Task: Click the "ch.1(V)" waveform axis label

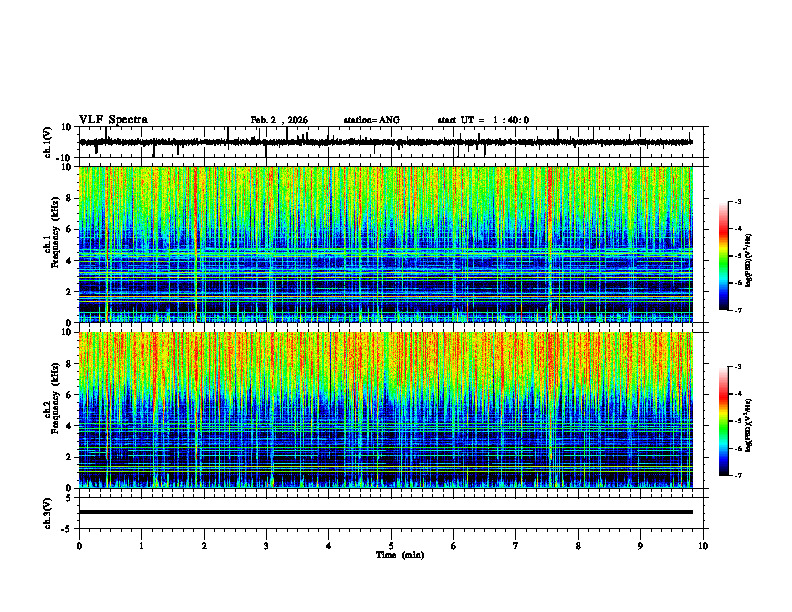Action: click(48, 142)
